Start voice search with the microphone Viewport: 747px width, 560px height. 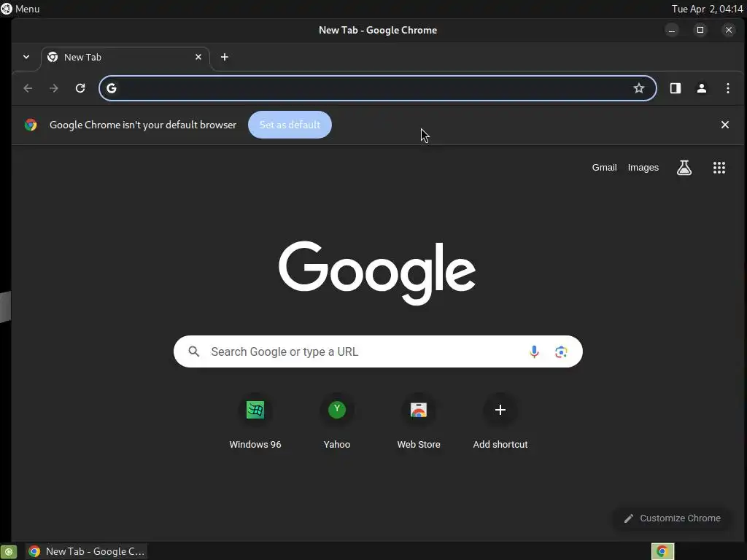coord(534,351)
